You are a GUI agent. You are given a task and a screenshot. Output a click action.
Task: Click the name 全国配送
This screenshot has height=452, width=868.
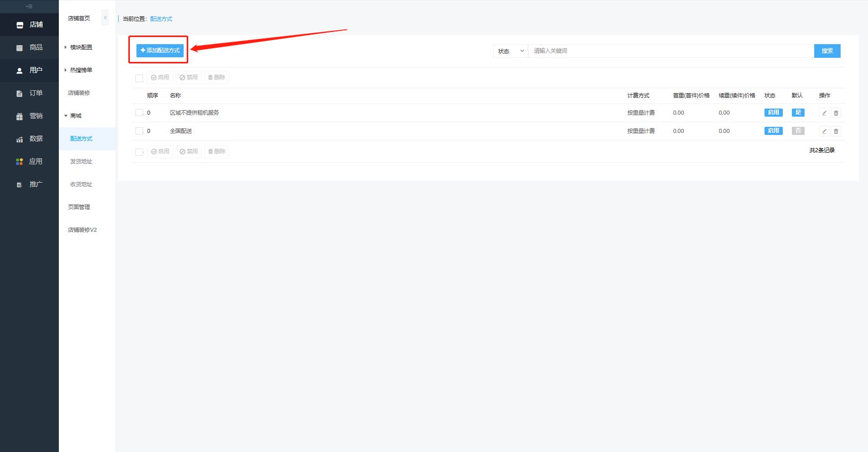point(181,131)
